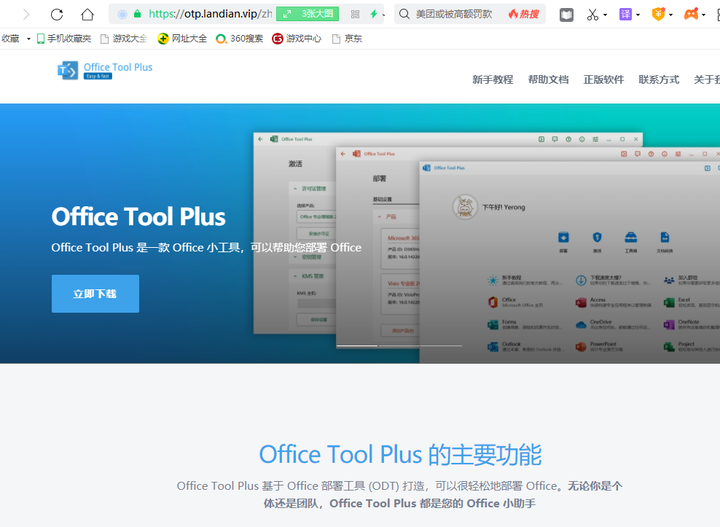Open the 新手教程 nav menu item
Screen dimensions: 720x527
493,79
